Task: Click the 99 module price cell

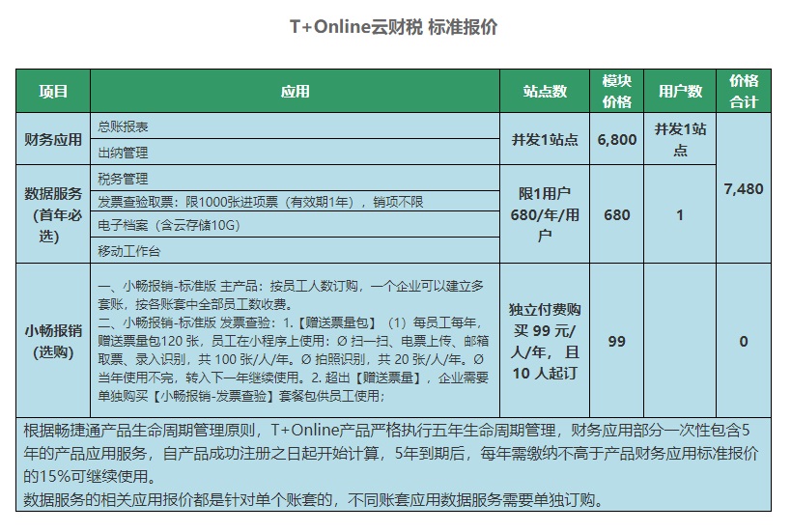Action: (x=616, y=341)
